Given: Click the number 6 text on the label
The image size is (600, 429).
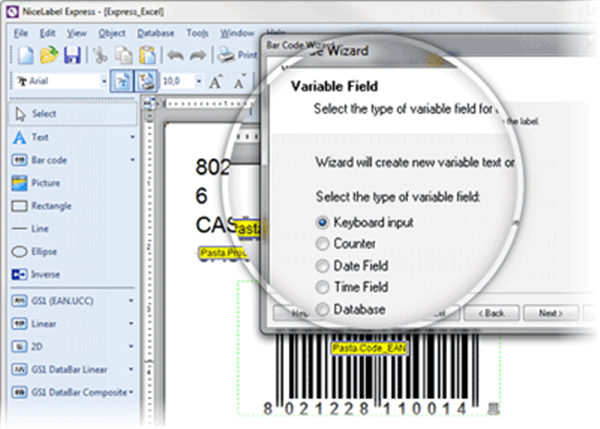Looking at the screenshot, I should point(201,196).
